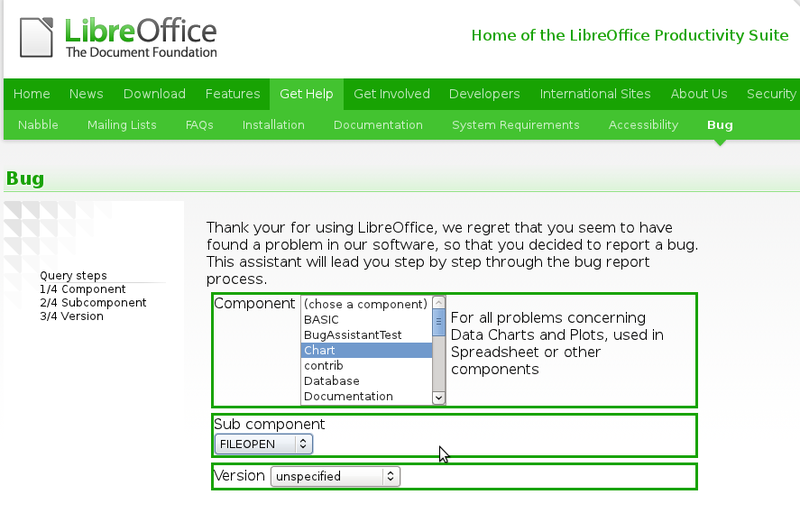
Task: Open the International Sites menu item
Action: (x=595, y=94)
